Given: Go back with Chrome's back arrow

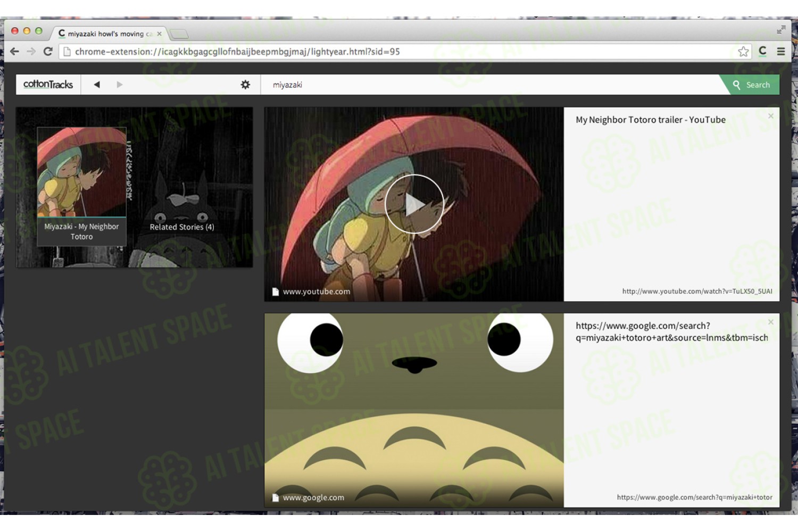Looking at the screenshot, I should [x=14, y=52].
